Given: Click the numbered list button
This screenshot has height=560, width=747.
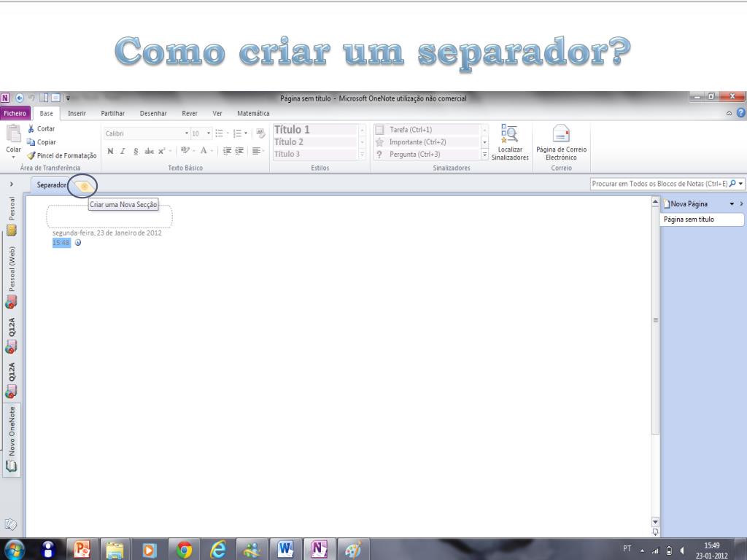Looking at the screenshot, I should click(237, 133).
